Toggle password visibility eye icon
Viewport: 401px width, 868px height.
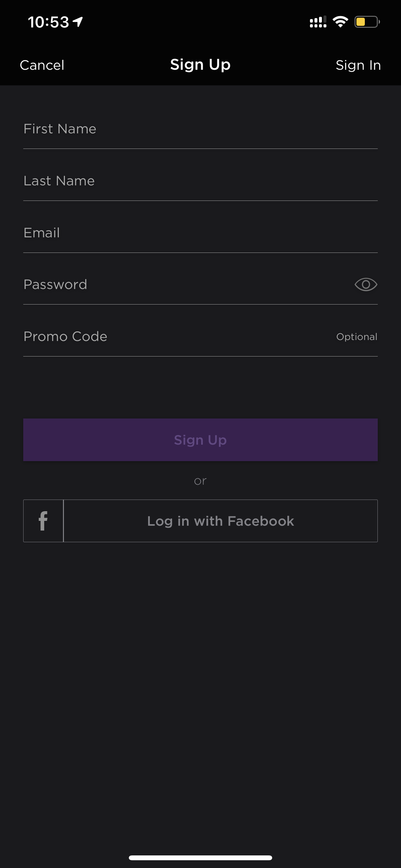click(x=365, y=285)
